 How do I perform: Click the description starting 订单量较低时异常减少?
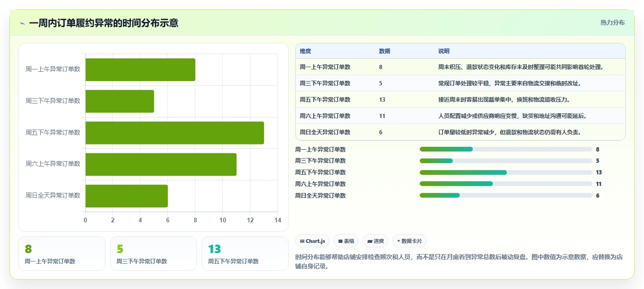510,132
